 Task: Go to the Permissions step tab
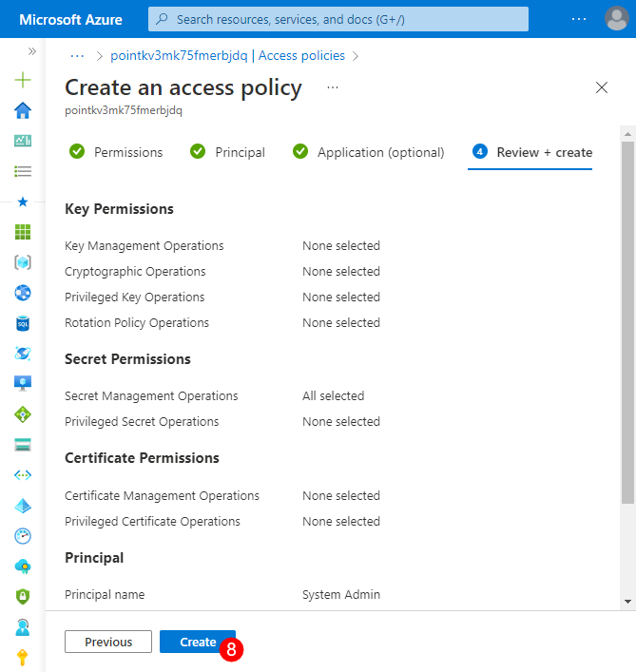[x=116, y=152]
